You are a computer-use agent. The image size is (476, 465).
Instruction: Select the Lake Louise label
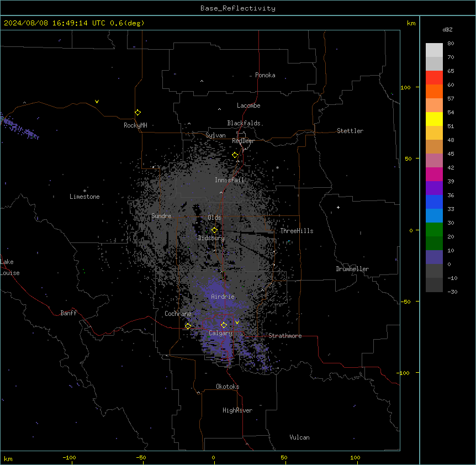point(10,267)
